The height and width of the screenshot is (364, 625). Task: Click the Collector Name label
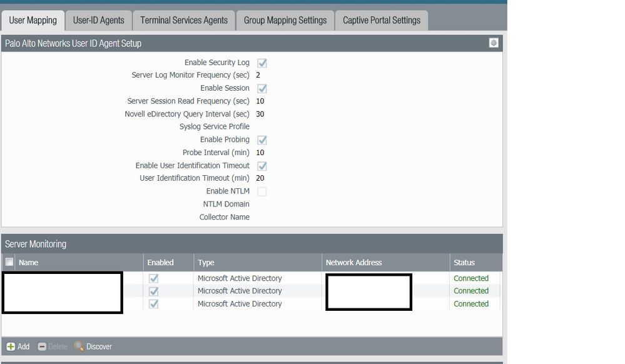tap(225, 217)
